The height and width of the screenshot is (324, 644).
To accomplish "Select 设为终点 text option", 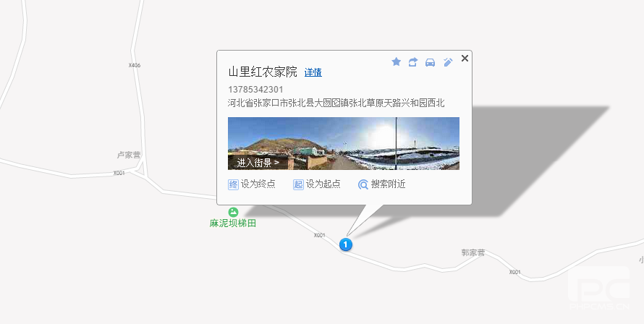I will click(258, 184).
